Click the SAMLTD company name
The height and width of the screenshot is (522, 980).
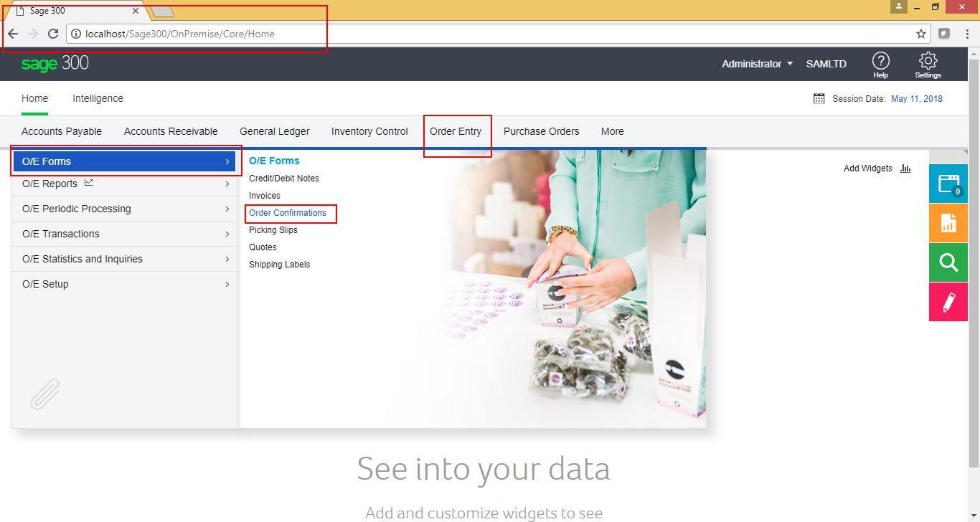pos(826,64)
